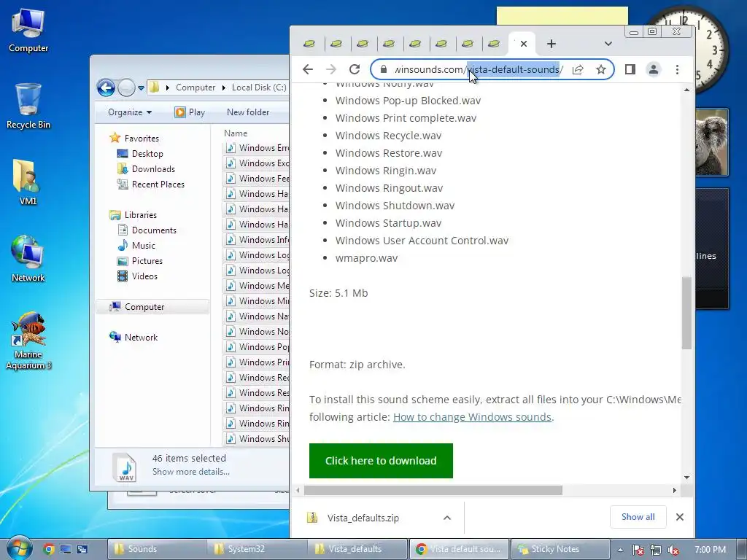Image resolution: width=747 pixels, height=560 pixels.
Task: Click Play in Explorer toolbar
Action: coord(190,112)
